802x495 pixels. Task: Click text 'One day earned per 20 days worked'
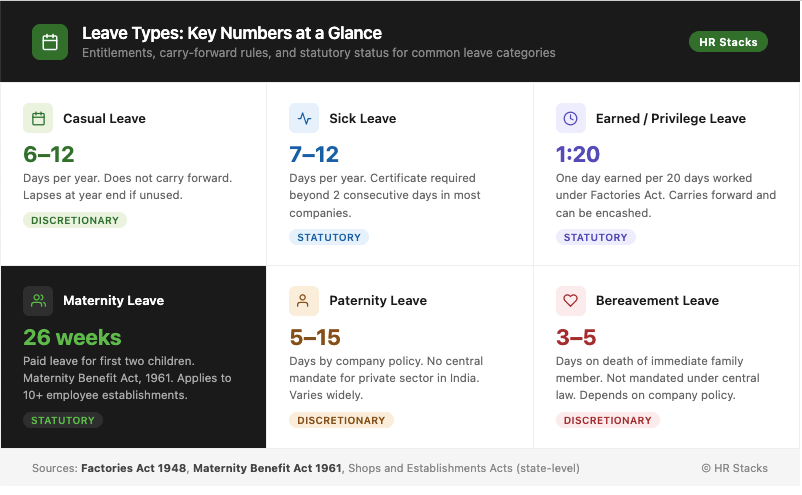tap(654, 178)
